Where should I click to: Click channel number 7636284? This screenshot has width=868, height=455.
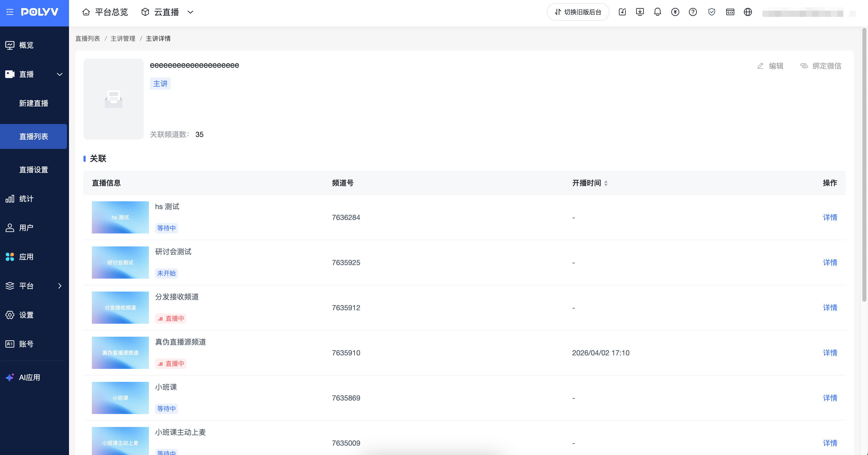click(346, 217)
